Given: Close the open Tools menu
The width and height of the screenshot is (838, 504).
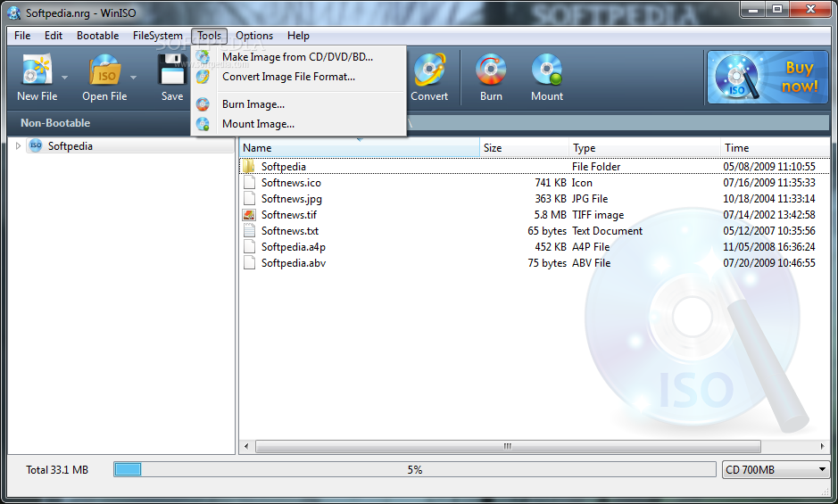Looking at the screenshot, I should coord(209,36).
